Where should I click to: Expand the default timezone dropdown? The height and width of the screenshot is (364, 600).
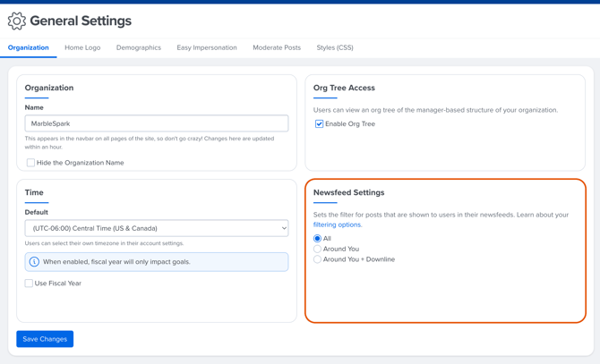[x=157, y=228]
